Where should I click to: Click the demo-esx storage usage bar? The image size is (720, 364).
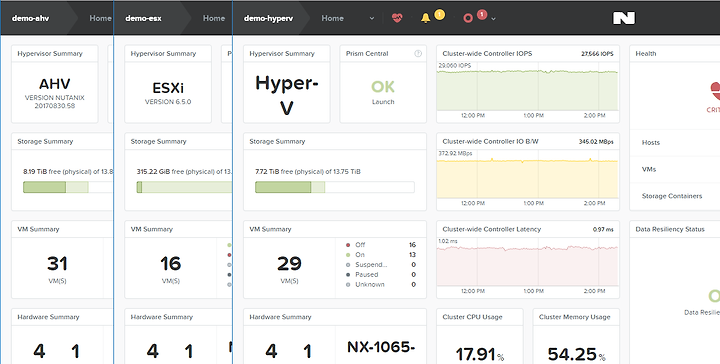pos(184,187)
